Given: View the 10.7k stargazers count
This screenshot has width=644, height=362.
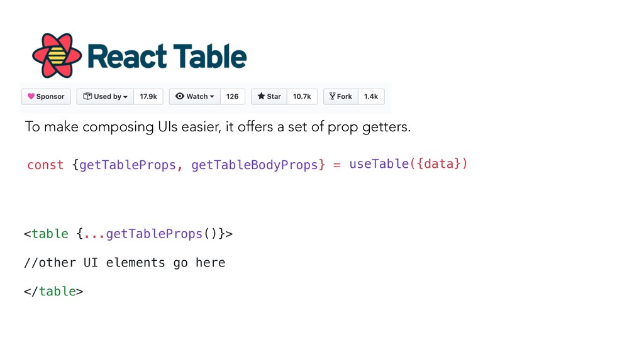Looking at the screenshot, I should coord(302,96).
